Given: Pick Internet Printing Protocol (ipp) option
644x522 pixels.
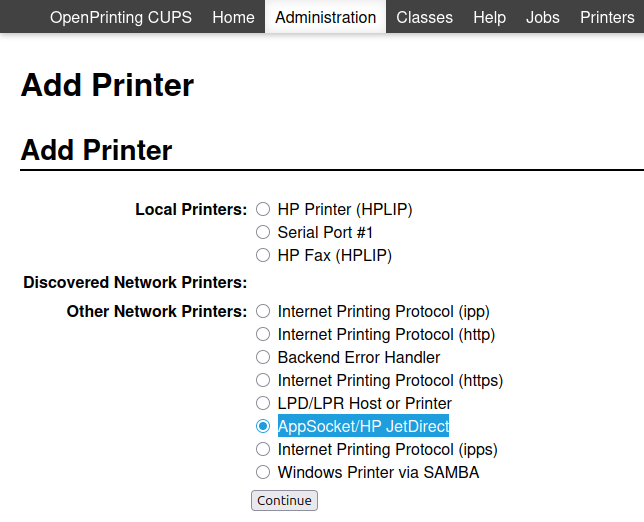Looking at the screenshot, I should [x=263, y=312].
